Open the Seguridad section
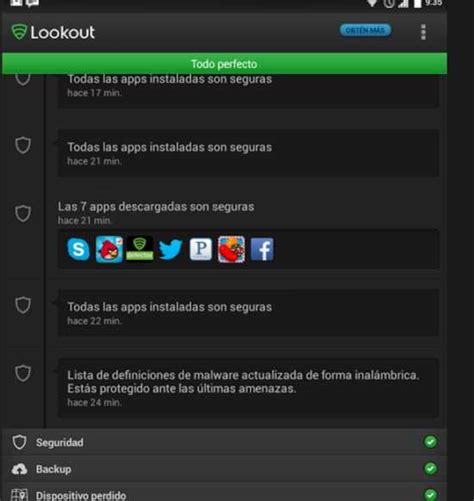 click(224, 442)
